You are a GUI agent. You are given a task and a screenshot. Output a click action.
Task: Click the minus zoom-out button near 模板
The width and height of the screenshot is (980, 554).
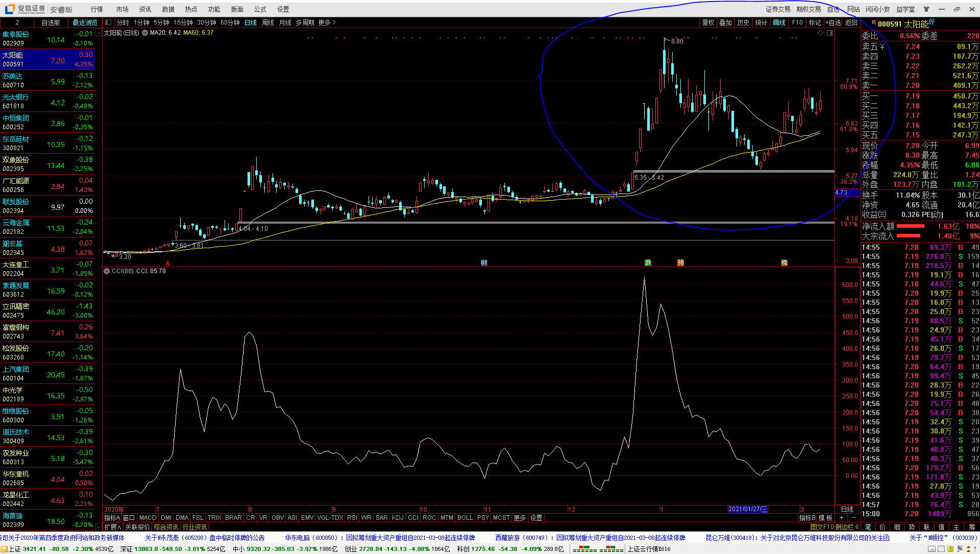coord(853,518)
